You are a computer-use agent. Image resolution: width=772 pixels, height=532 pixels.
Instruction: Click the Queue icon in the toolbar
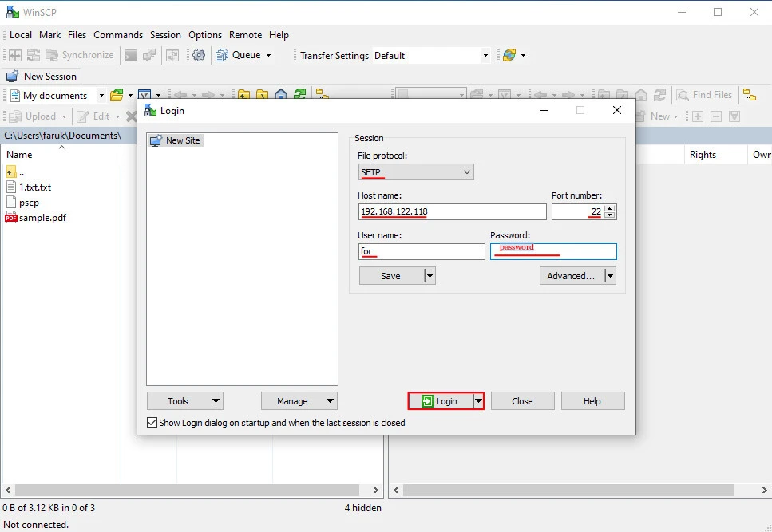coord(222,55)
